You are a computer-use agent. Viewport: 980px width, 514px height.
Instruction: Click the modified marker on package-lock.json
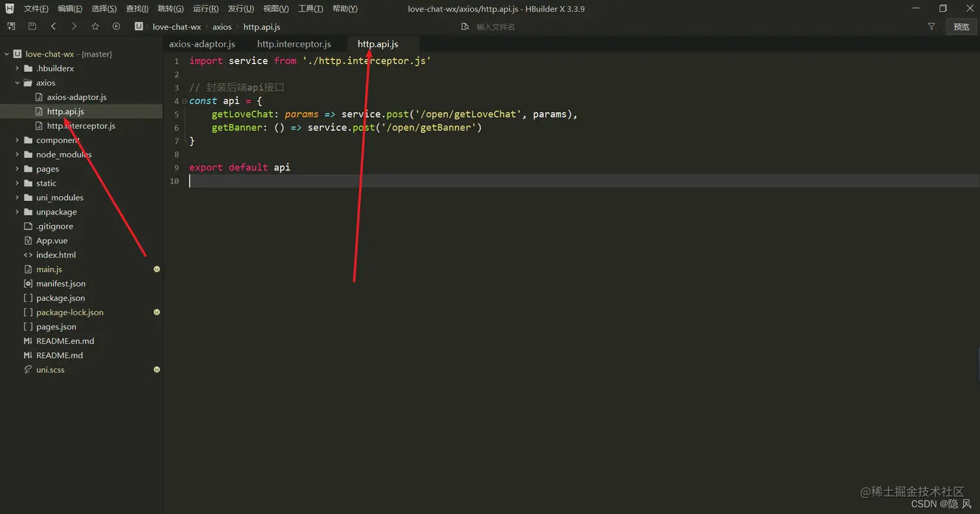click(x=157, y=312)
